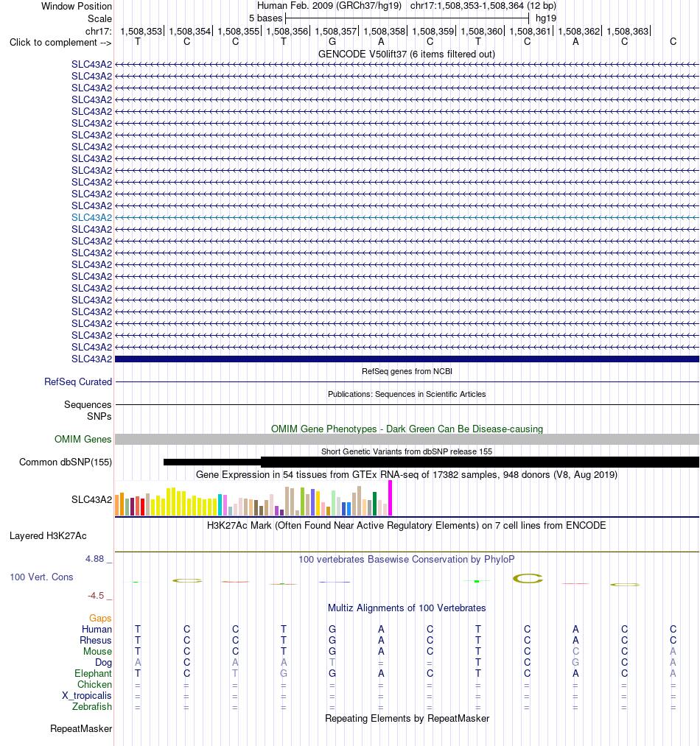Click the Chicken species label
700x746 pixels.
point(95,684)
